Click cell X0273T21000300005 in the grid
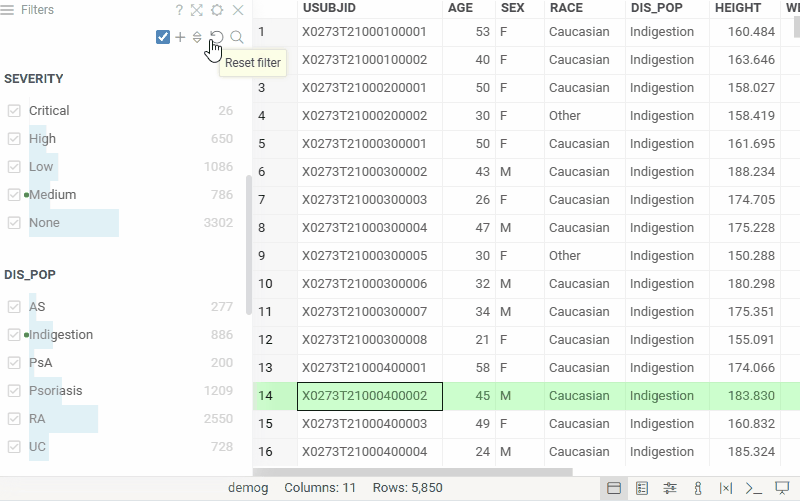 (x=364, y=256)
